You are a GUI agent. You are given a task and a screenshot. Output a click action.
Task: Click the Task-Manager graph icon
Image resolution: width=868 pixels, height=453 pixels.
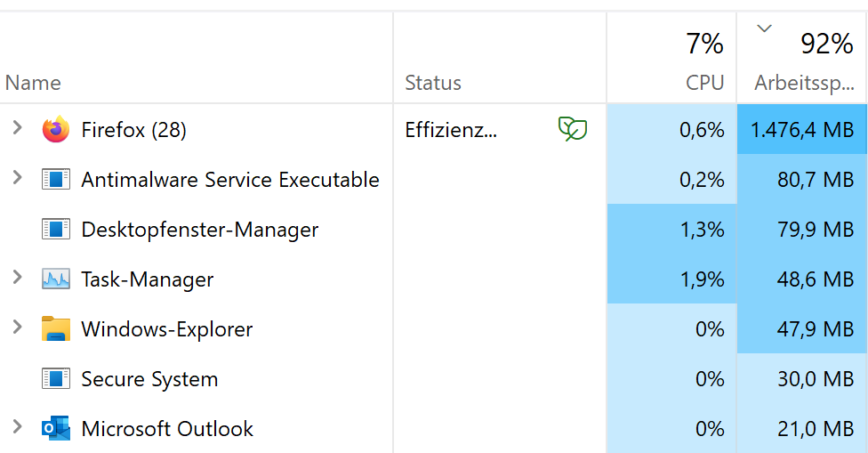55,279
